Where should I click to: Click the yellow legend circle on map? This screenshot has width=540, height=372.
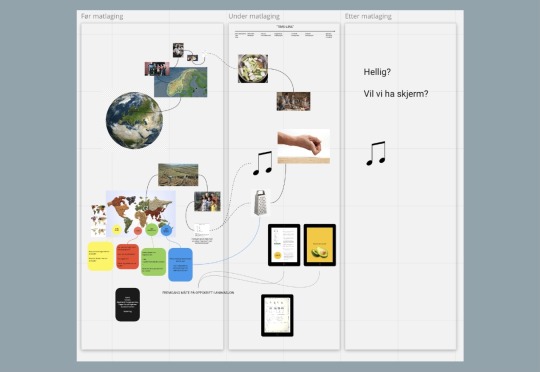coord(117,229)
